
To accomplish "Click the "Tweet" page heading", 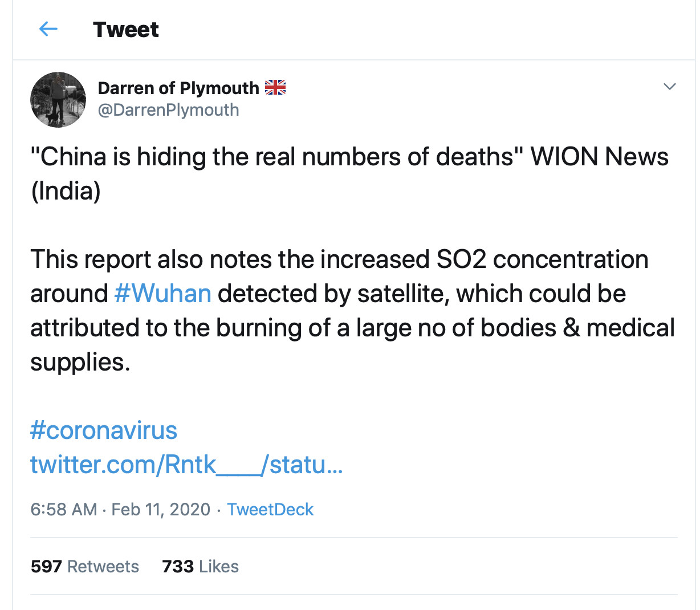I will click(x=125, y=30).
